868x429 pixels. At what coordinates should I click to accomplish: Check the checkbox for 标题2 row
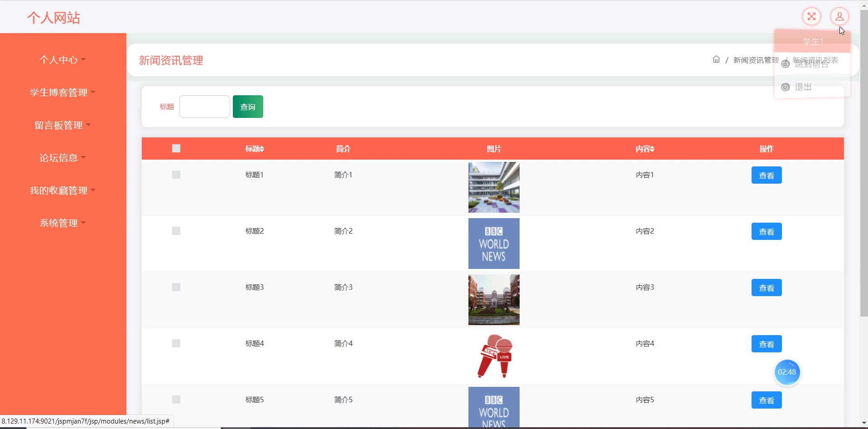176,231
